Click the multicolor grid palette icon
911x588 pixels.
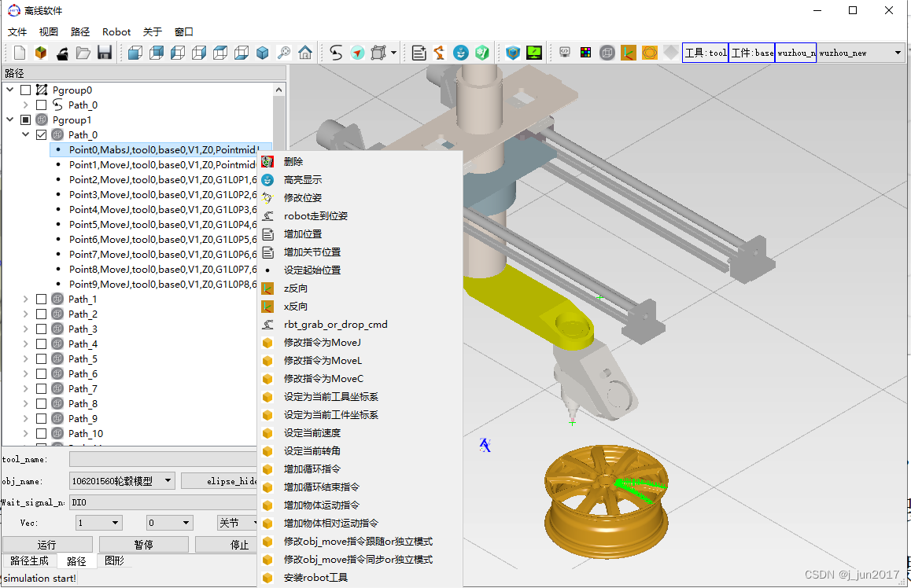[x=585, y=53]
